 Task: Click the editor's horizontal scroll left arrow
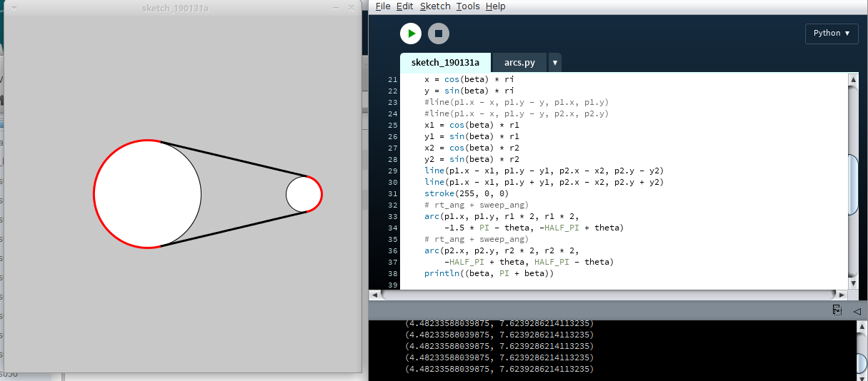[374, 294]
